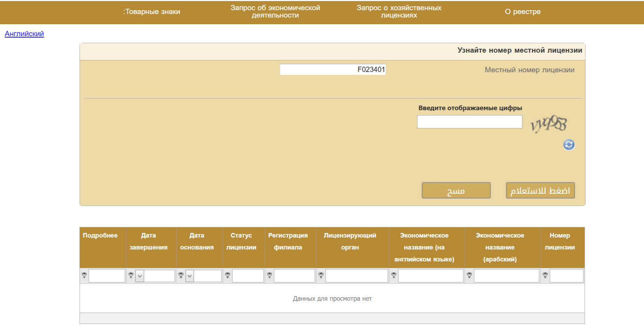Screen dimensions: 644x333
Task: Click filter icon in Номер лицензии column
Action: pyautogui.click(x=545, y=275)
